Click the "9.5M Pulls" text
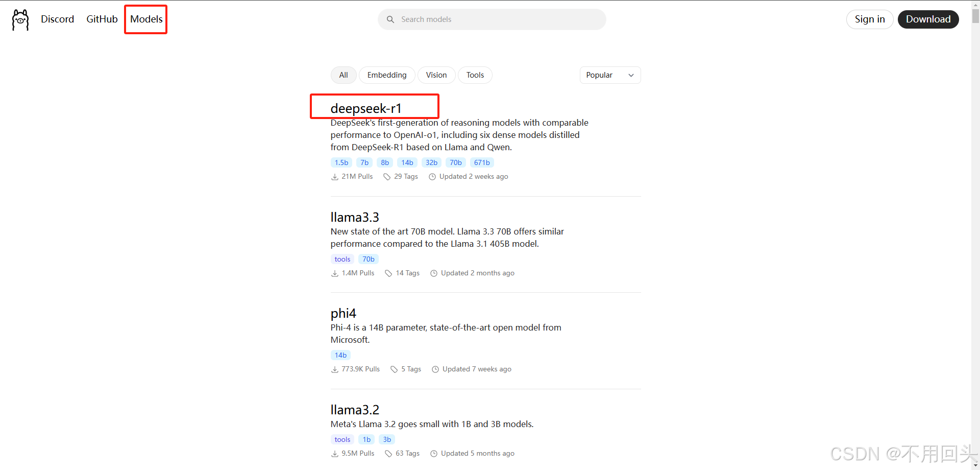The image size is (980, 470). pyautogui.click(x=358, y=454)
